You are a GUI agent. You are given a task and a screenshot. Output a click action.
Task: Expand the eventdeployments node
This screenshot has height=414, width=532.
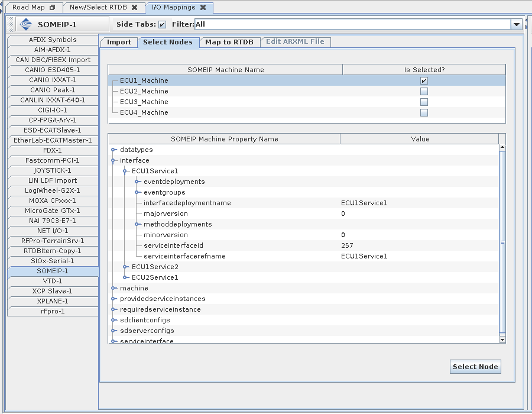[x=137, y=182]
